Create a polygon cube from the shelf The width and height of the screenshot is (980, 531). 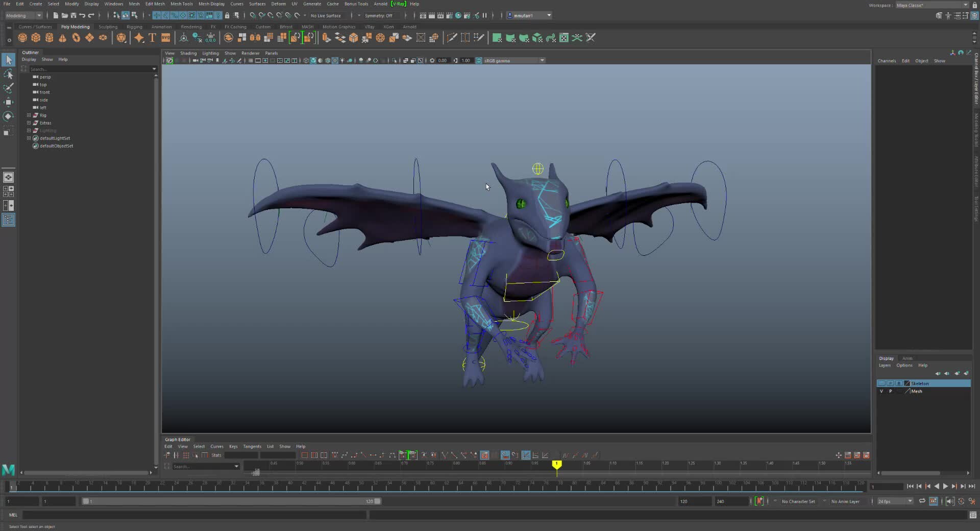(36, 38)
